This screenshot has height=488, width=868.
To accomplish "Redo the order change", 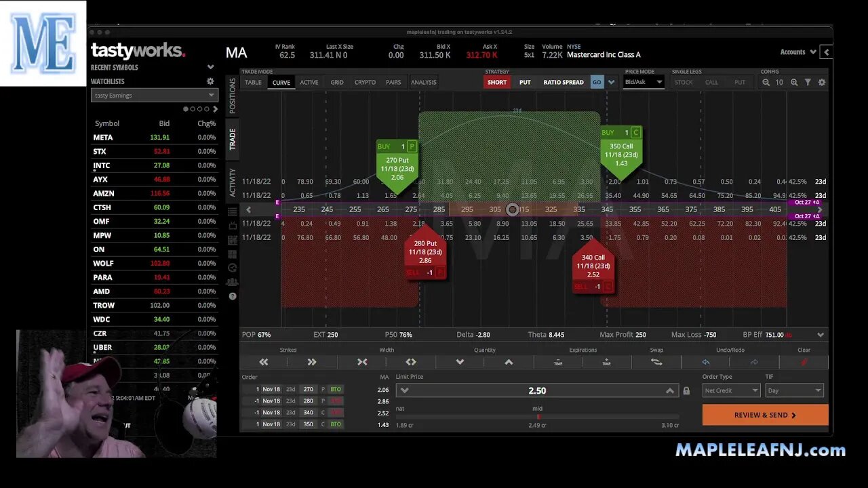I will click(x=754, y=362).
